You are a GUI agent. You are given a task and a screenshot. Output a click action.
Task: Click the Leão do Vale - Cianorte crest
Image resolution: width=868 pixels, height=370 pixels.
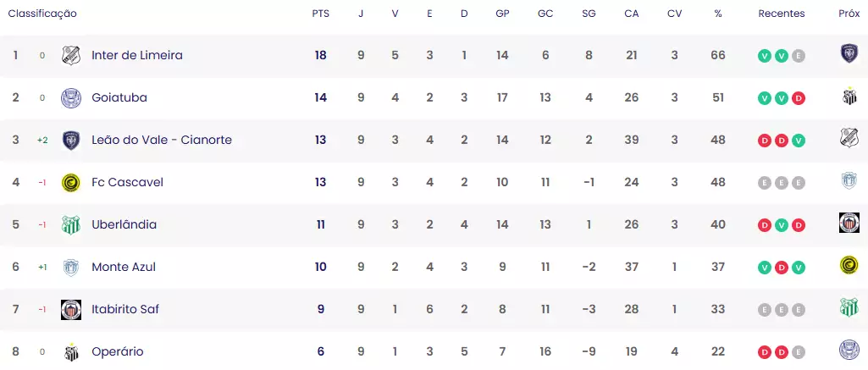point(71,141)
